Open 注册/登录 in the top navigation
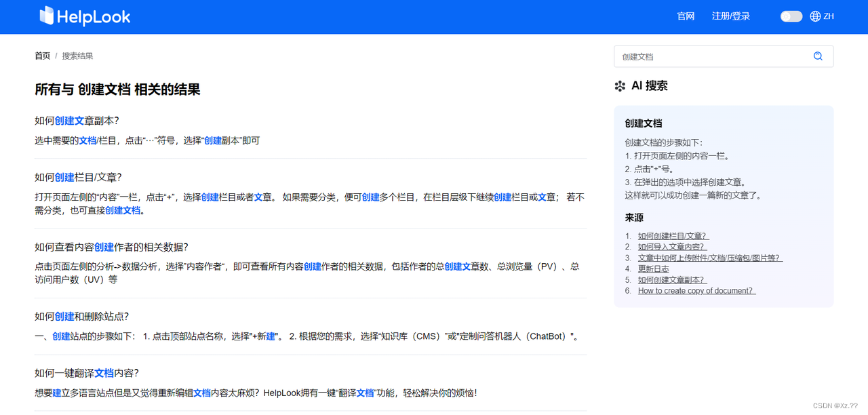Screen dimensions: 868x415 (x=731, y=16)
